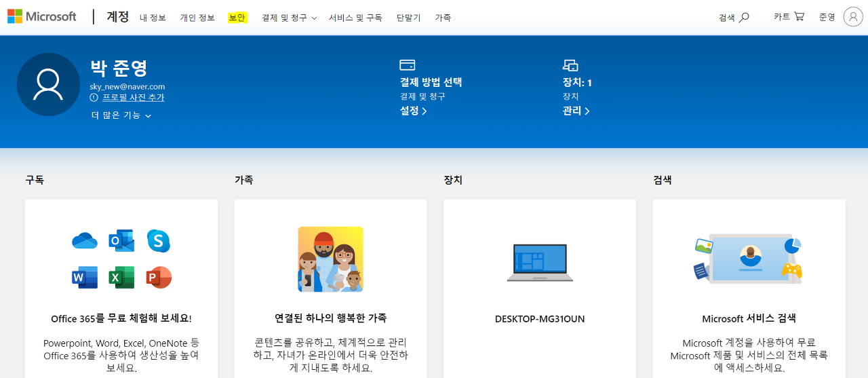Open 서비스 및 구독 tab
The width and height of the screenshot is (868, 378).
(x=355, y=18)
